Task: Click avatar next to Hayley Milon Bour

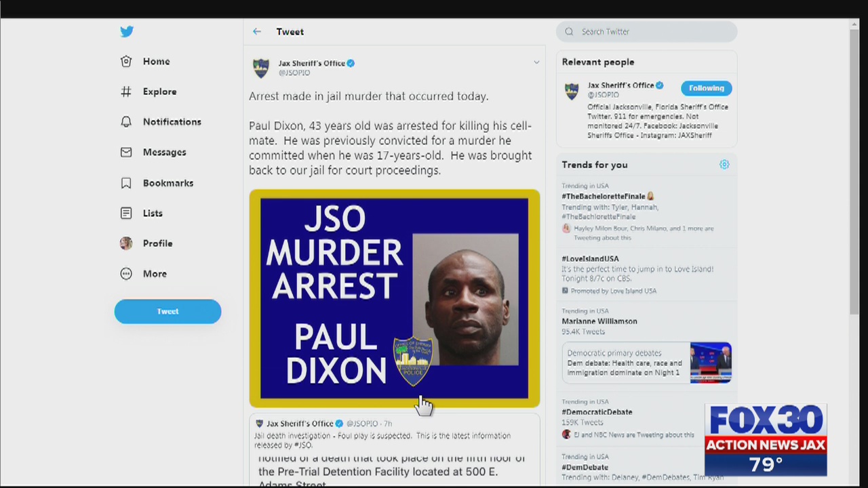Action: click(567, 228)
